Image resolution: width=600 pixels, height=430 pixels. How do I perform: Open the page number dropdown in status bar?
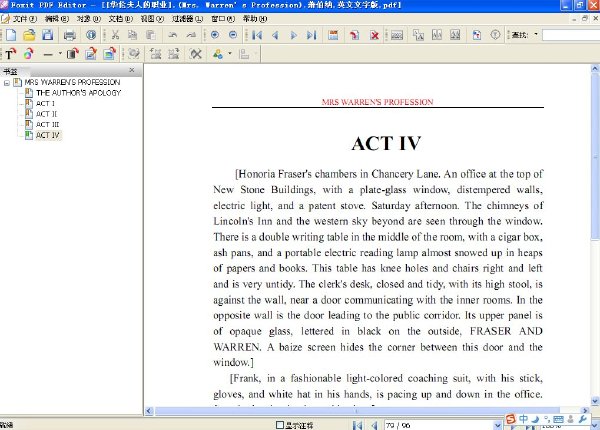(497, 425)
